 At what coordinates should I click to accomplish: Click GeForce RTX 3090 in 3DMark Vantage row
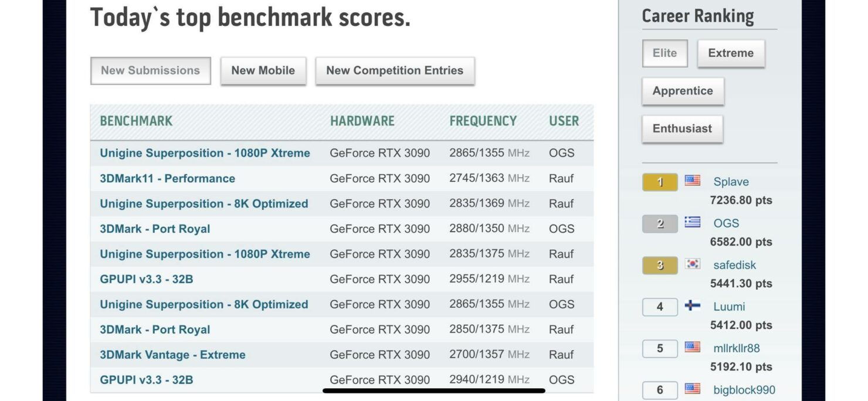coord(380,355)
